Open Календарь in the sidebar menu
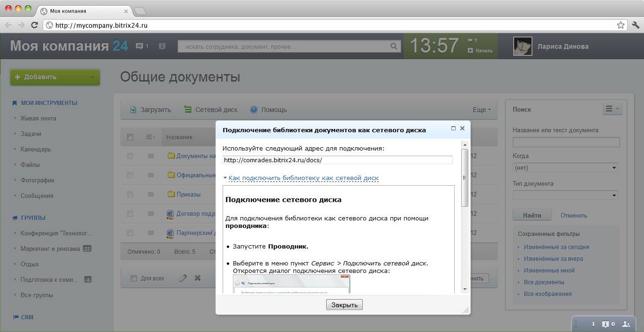The width and height of the screenshot is (644, 332). click(36, 149)
